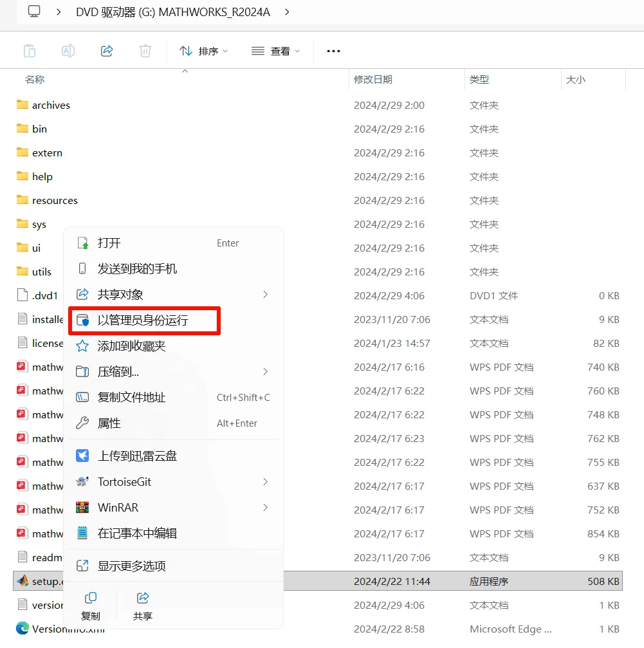Click 应用程序 type cell
Viewport: 644px width, 648px height.
click(x=489, y=581)
